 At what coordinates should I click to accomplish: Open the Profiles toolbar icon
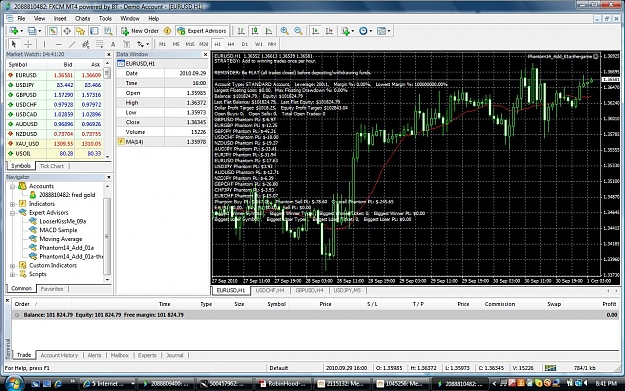click(x=32, y=31)
